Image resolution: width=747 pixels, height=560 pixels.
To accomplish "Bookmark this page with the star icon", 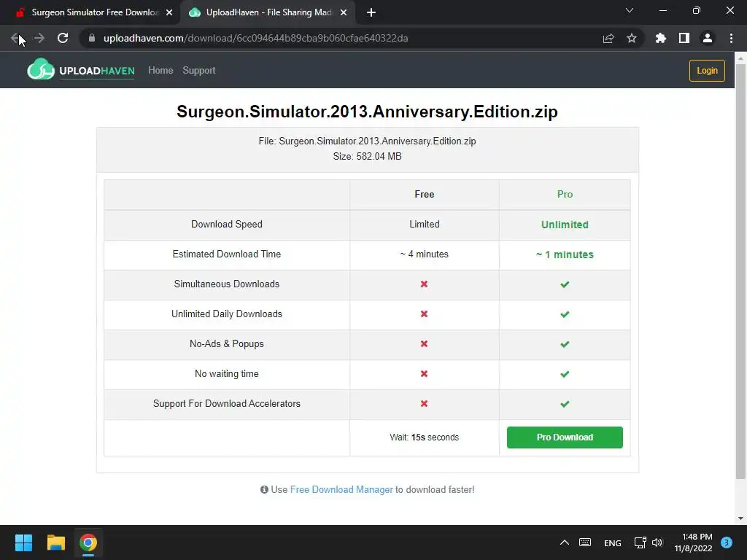I will [x=632, y=38].
